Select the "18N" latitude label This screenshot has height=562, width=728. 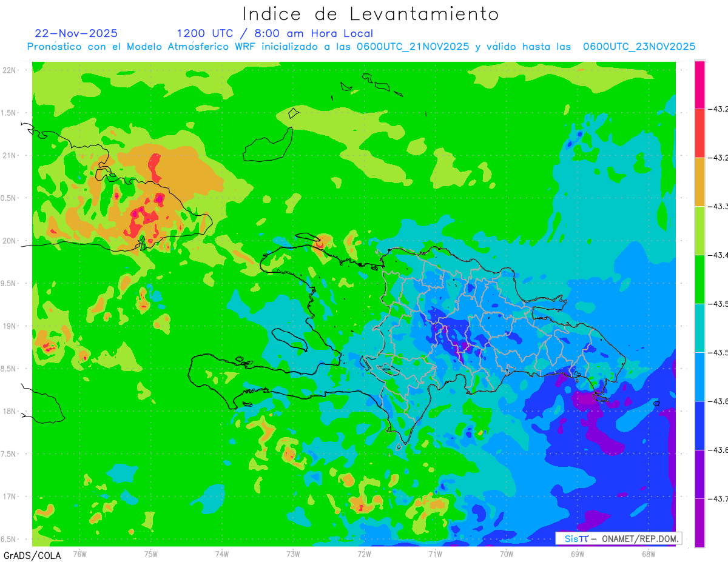pyautogui.click(x=10, y=411)
